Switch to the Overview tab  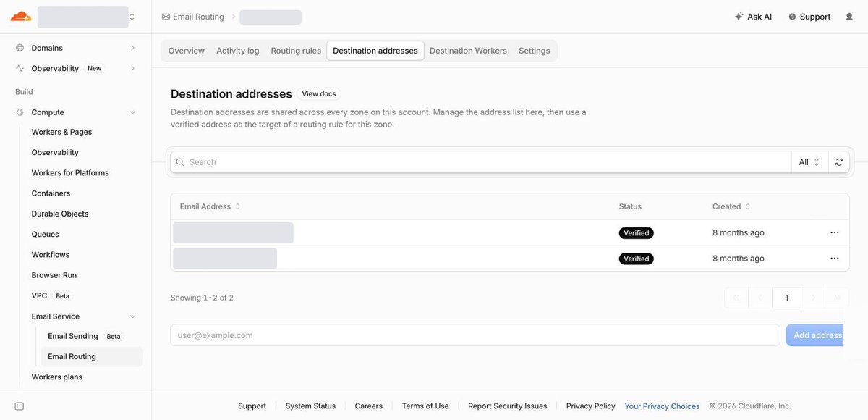pyautogui.click(x=187, y=51)
